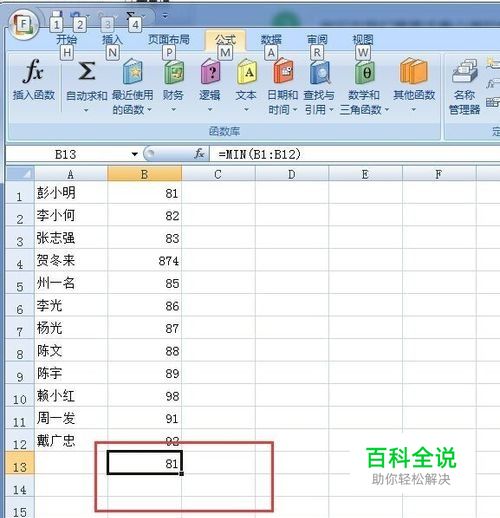Click the Select All corner of sheet

20,174
